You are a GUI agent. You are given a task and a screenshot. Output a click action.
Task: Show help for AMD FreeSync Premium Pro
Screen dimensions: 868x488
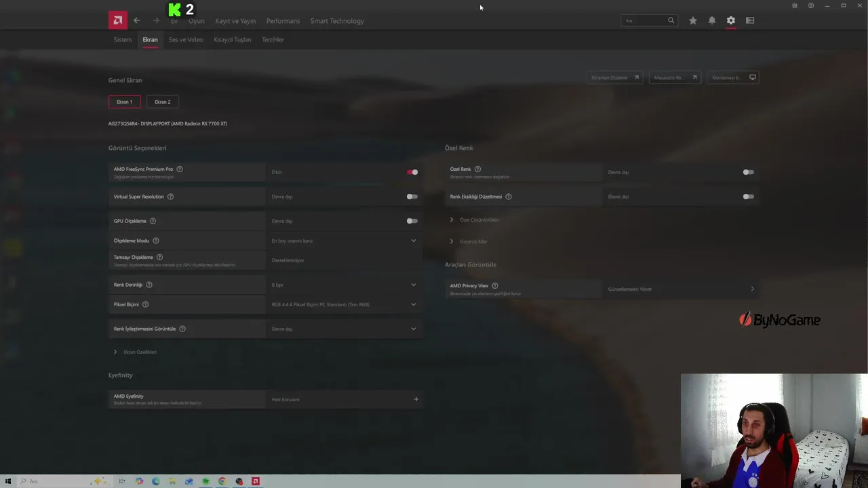coord(180,169)
